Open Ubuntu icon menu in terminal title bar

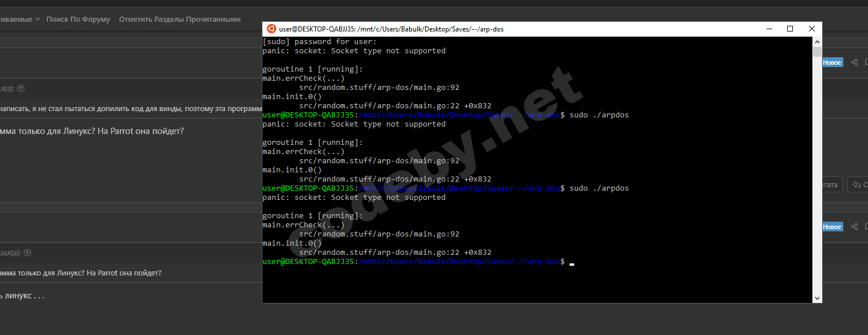pyautogui.click(x=272, y=29)
